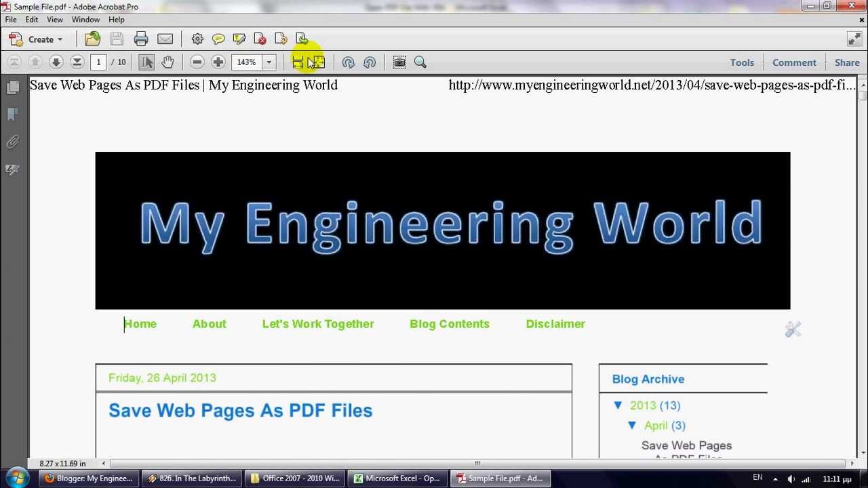Image resolution: width=868 pixels, height=488 pixels.
Task: Switch to Blogger Firefox taskbar item
Action: [x=88, y=479]
